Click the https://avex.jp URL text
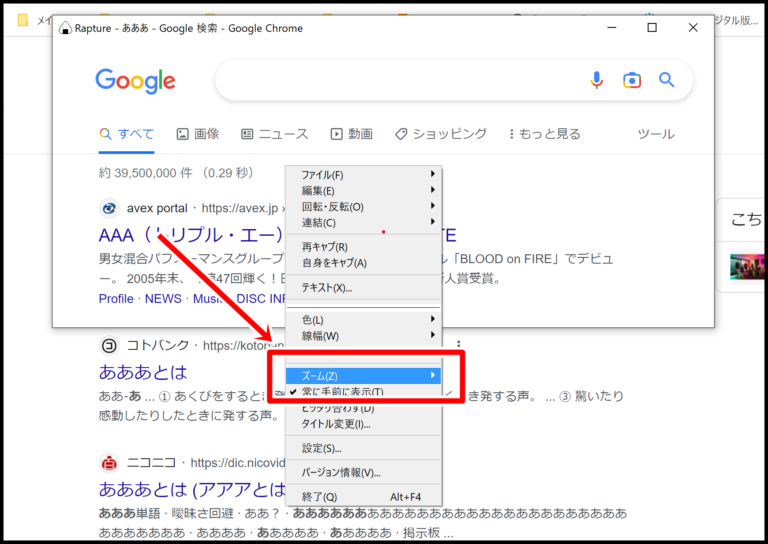The image size is (768, 544). (240, 209)
